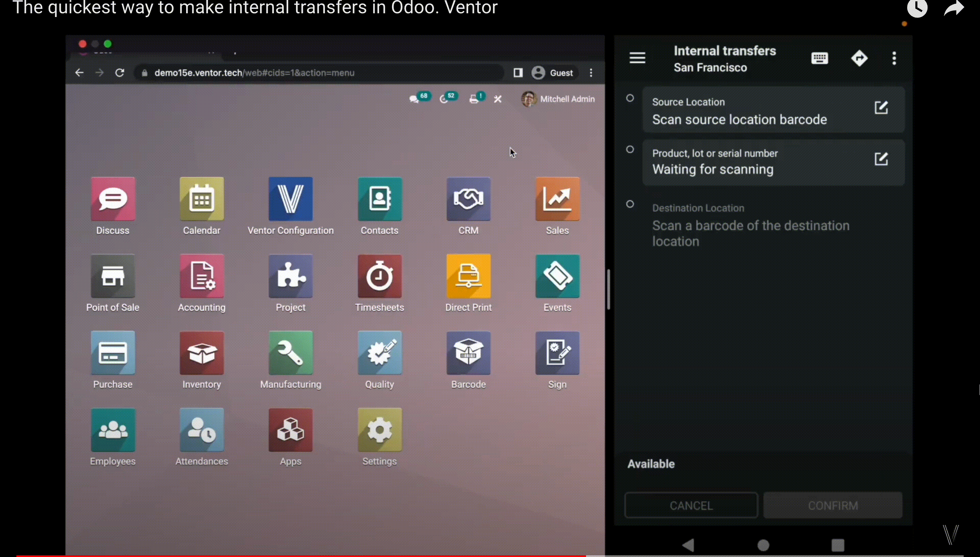This screenshot has height=557, width=980.
Task: Open Internal transfers hamburger menu
Action: tap(637, 57)
